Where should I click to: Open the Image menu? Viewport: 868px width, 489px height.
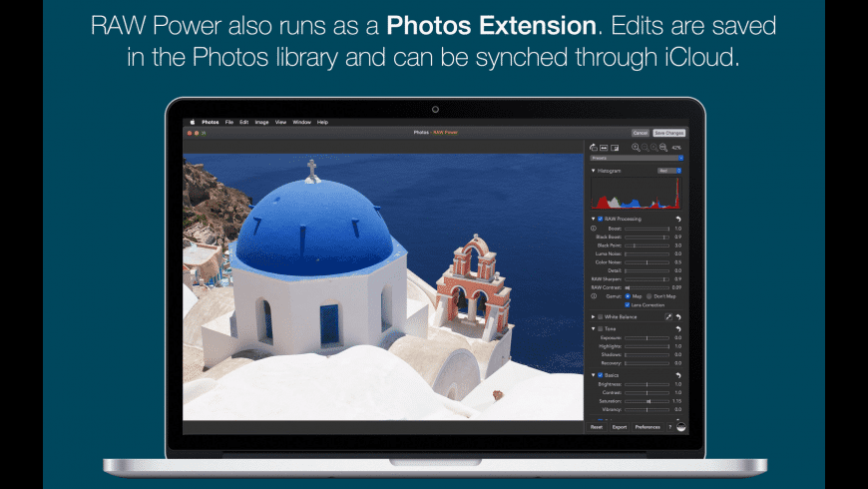[261, 122]
